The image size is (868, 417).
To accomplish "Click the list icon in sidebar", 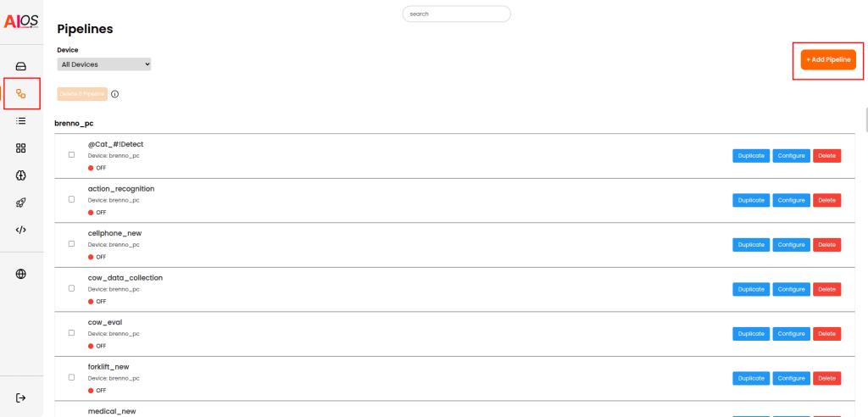I will 21,120.
